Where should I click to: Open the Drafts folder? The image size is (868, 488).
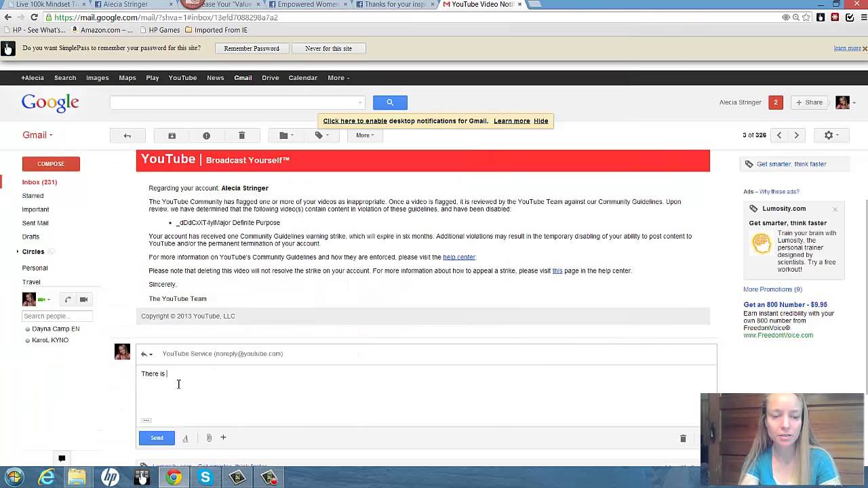pos(31,237)
